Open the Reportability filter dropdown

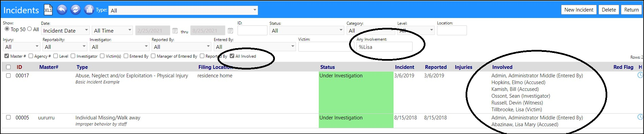click(x=65, y=47)
